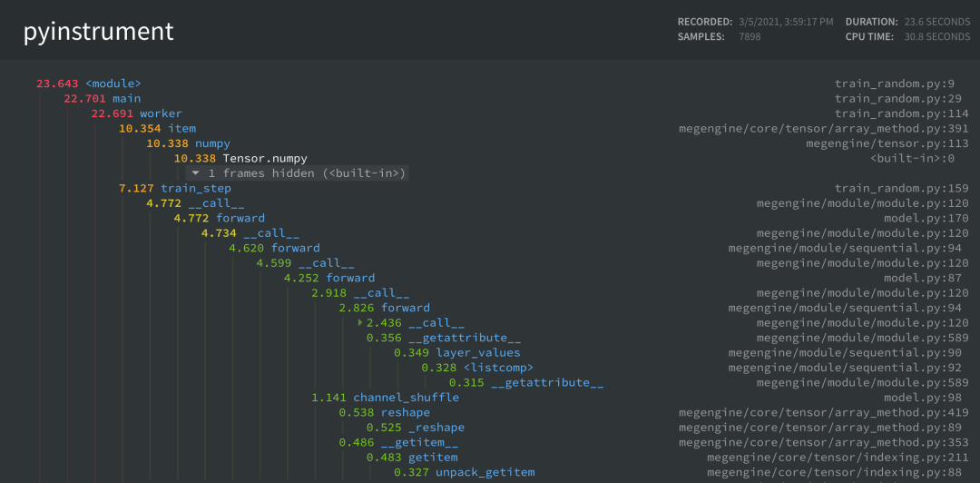Click the sequential.py:92 file location

tap(845, 368)
